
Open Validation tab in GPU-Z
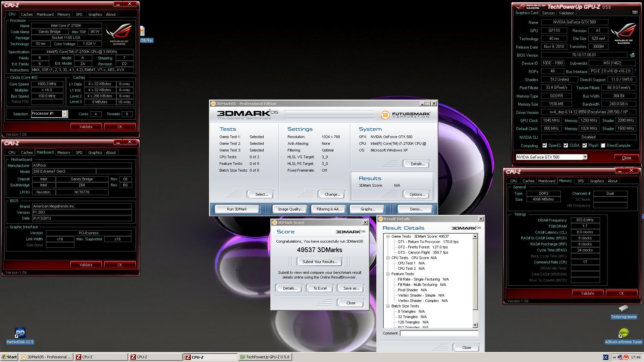click(567, 13)
